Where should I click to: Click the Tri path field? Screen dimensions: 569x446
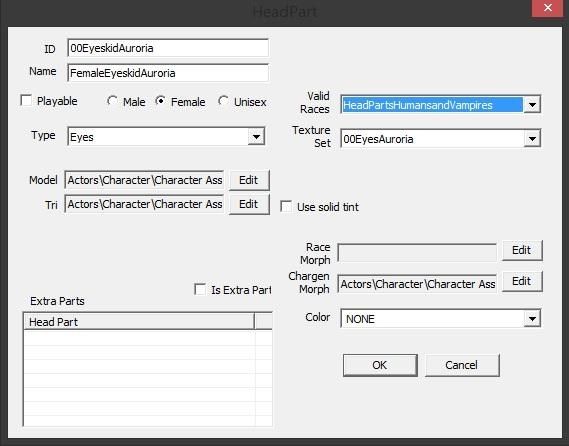[144, 204]
